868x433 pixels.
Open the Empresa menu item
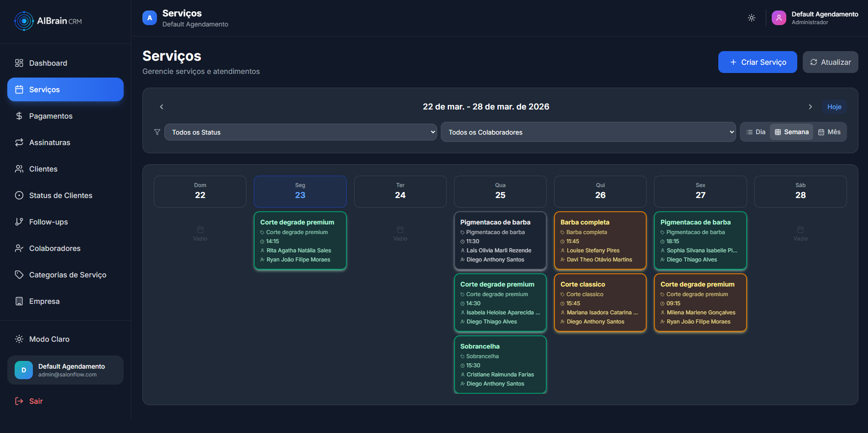(65, 301)
